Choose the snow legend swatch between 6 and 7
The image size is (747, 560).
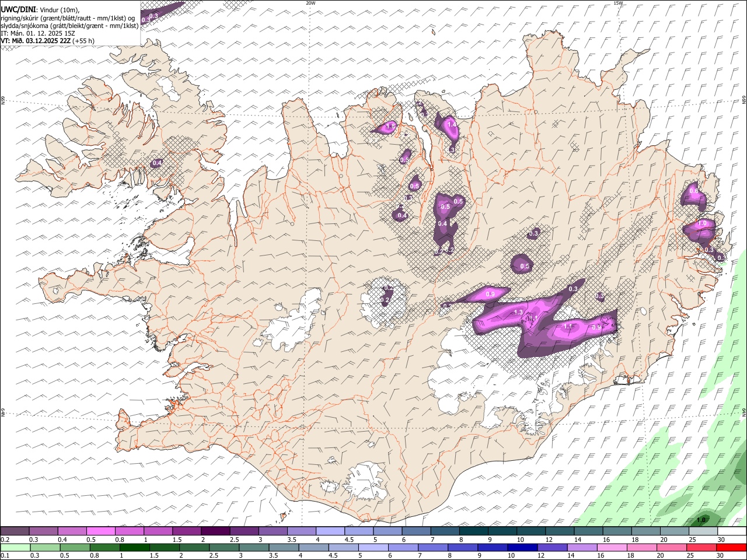(416, 531)
